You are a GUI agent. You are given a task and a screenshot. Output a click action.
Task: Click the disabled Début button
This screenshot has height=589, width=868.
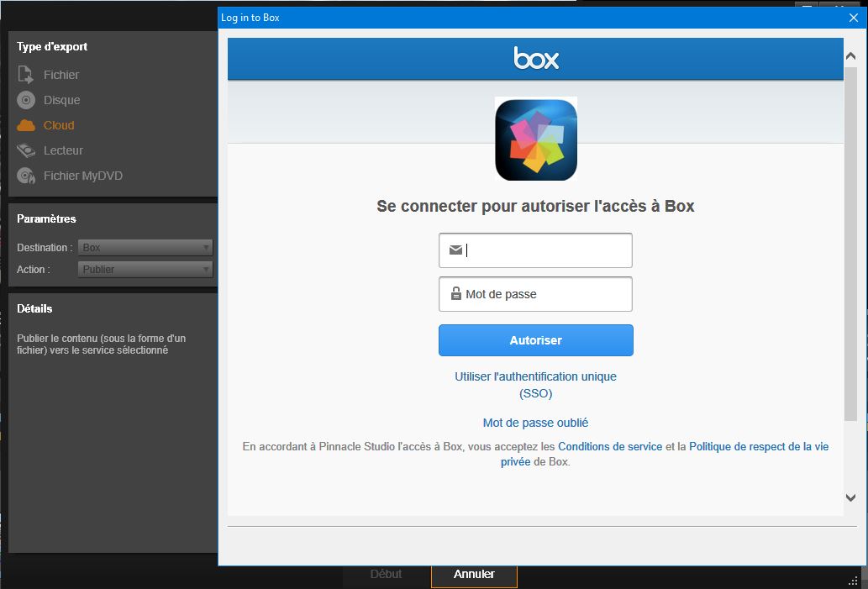[x=386, y=575]
